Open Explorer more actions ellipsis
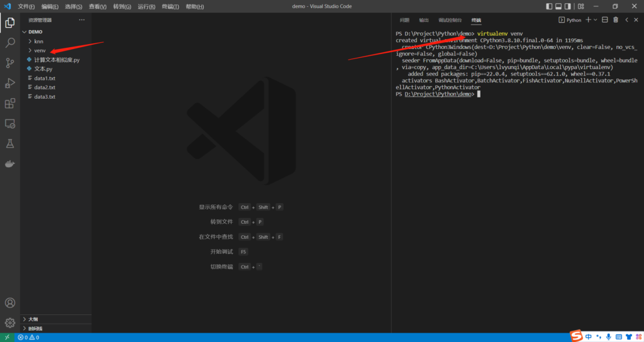Screen dimensions: 644x342 82,19
